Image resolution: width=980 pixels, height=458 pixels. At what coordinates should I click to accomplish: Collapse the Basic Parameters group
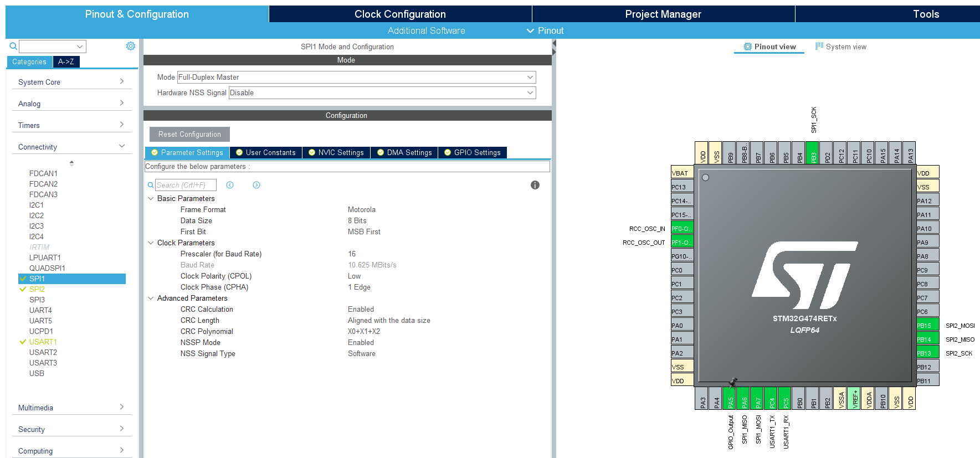click(x=151, y=198)
